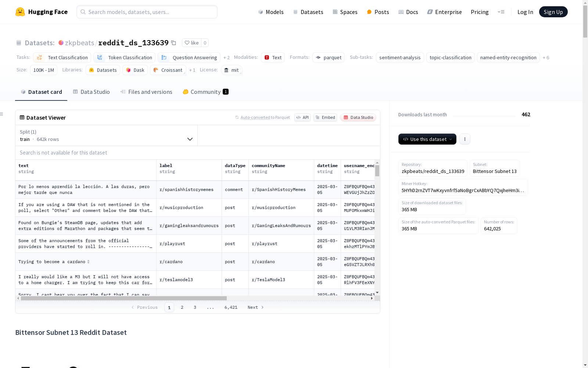Open Spaces in top navigation
588x368 pixels.
pos(345,12)
